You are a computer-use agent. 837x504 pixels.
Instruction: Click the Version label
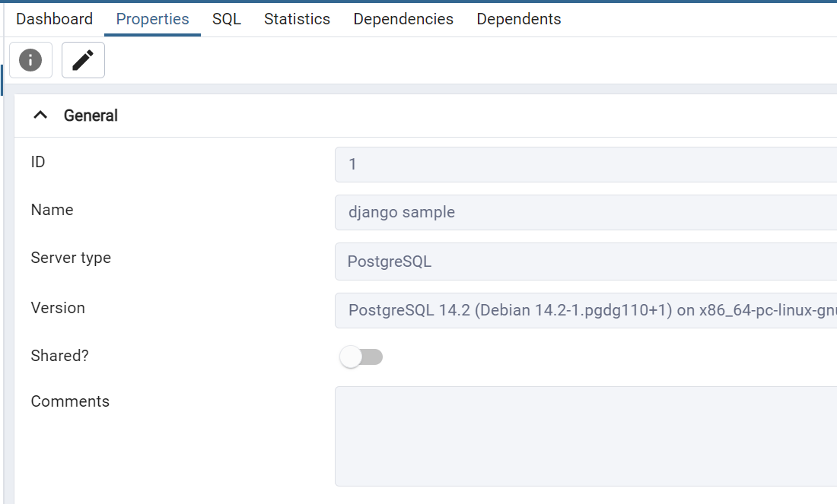click(x=58, y=308)
